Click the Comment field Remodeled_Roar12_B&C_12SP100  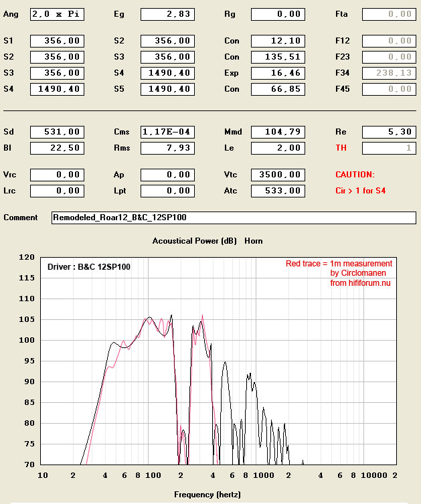click(x=234, y=218)
